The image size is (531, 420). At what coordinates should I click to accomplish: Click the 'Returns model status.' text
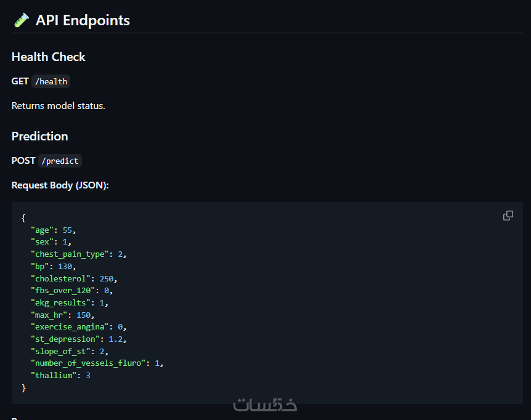tap(59, 106)
